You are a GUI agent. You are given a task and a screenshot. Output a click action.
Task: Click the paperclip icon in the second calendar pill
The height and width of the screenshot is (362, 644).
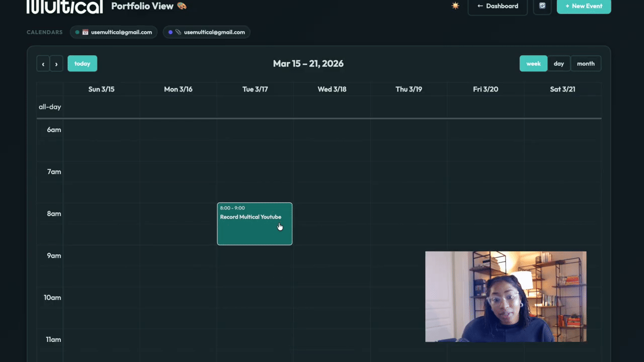(178, 32)
